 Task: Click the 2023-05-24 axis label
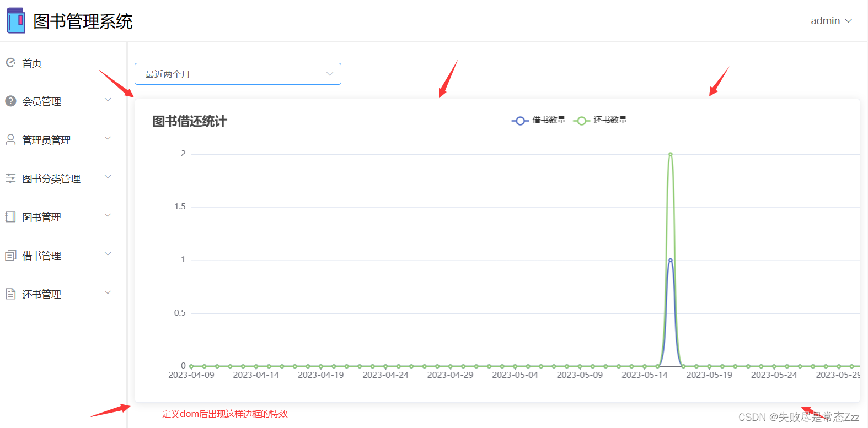pos(774,375)
